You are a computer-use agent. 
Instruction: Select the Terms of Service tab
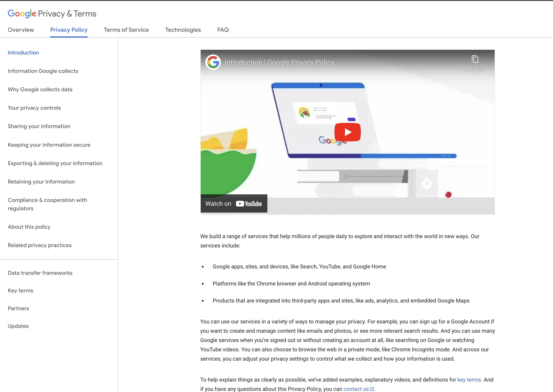pyautogui.click(x=126, y=30)
